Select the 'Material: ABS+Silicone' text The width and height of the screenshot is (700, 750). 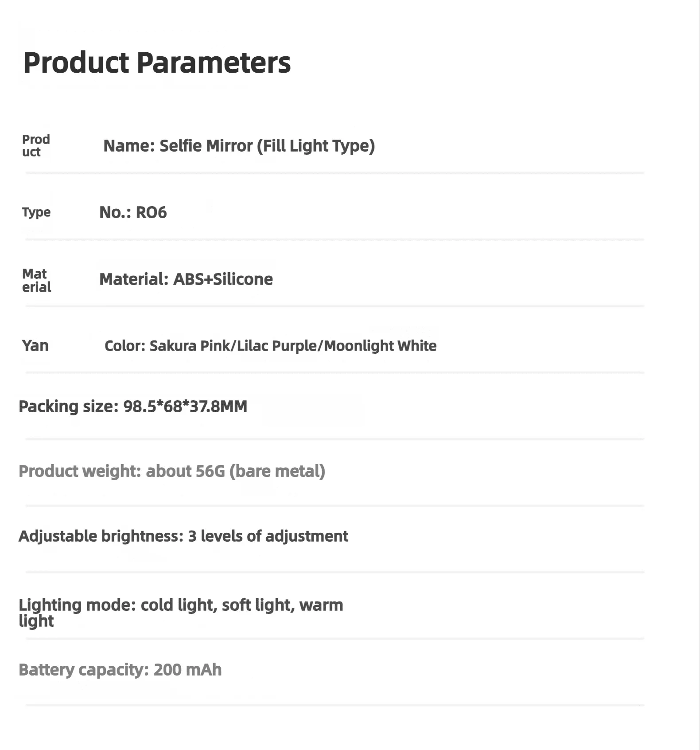[186, 279]
